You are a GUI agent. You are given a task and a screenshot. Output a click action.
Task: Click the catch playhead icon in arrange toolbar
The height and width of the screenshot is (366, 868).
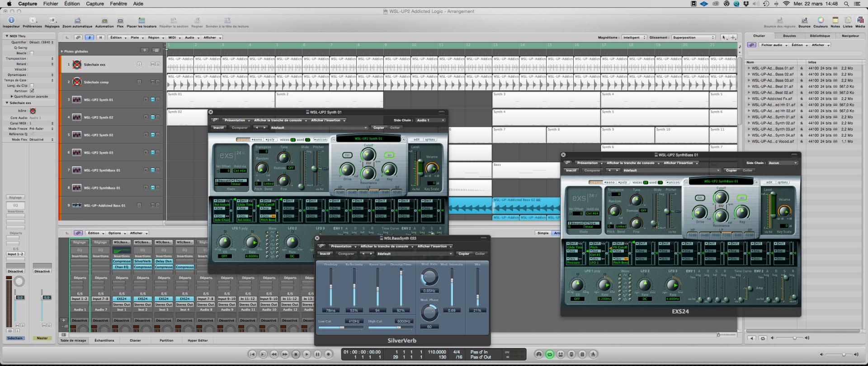pyautogui.click(x=90, y=38)
